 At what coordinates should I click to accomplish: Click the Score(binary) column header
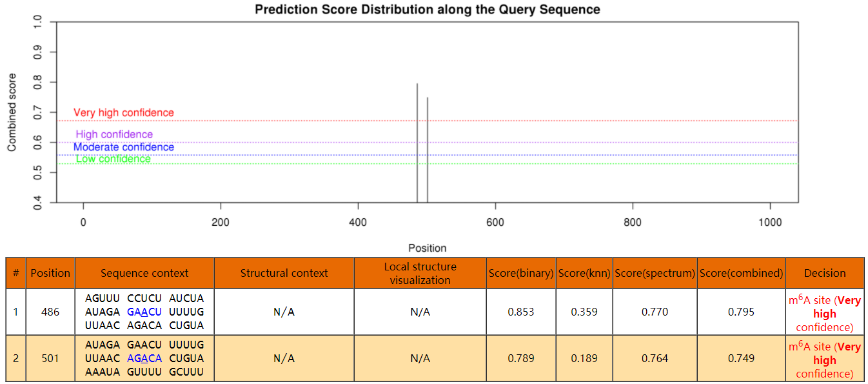(520, 273)
